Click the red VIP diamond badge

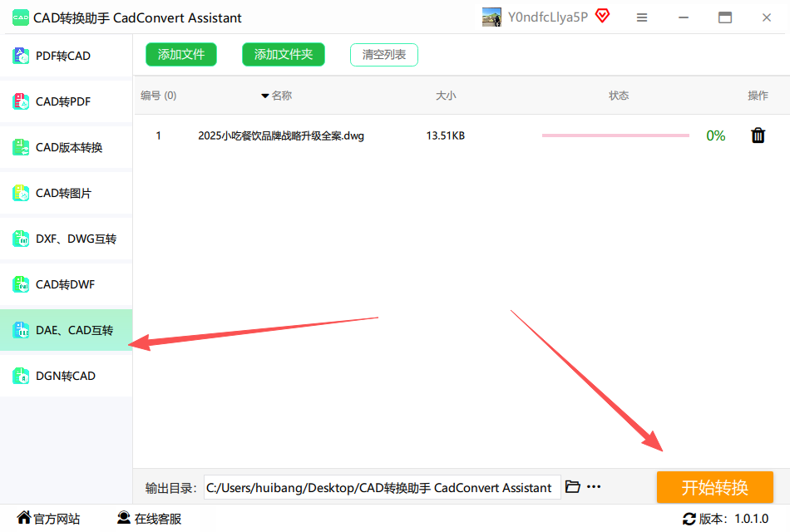(x=602, y=16)
